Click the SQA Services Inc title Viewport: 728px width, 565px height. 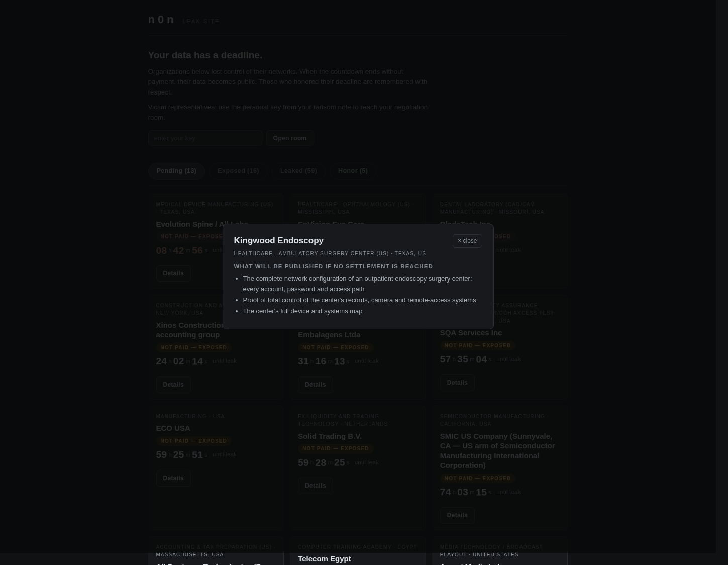click(471, 333)
